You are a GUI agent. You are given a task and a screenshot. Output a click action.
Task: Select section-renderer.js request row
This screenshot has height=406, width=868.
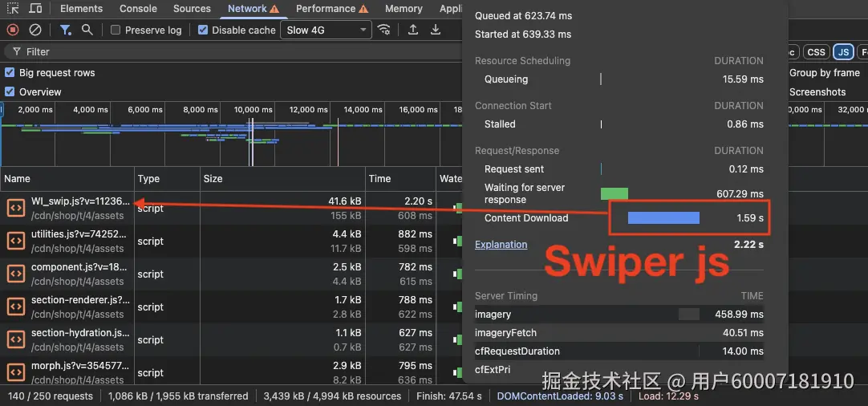pos(231,307)
